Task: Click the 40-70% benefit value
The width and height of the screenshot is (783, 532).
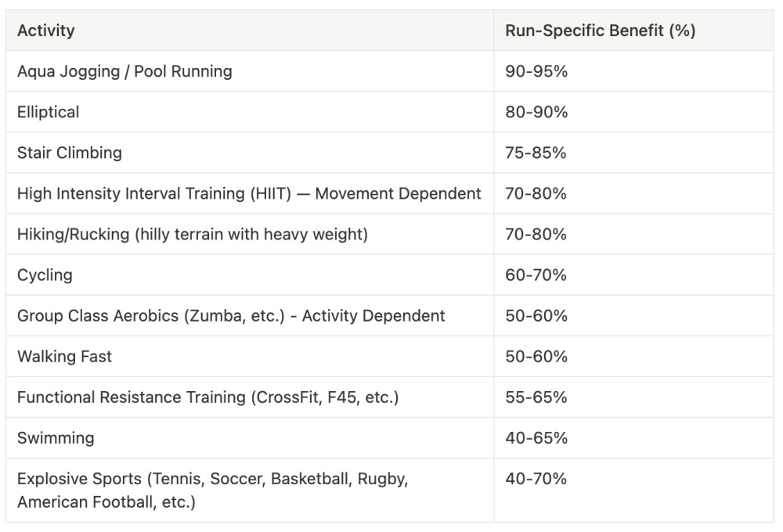Action: [x=536, y=479]
